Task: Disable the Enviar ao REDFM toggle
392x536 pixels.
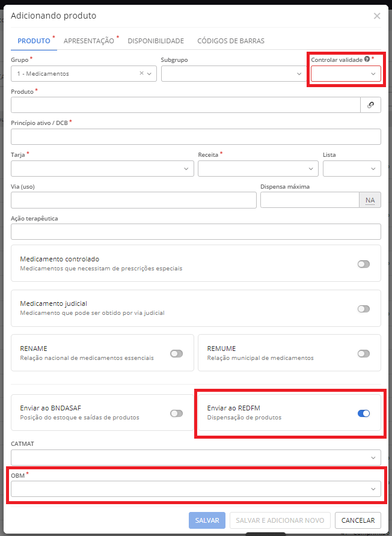Action: click(363, 413)
